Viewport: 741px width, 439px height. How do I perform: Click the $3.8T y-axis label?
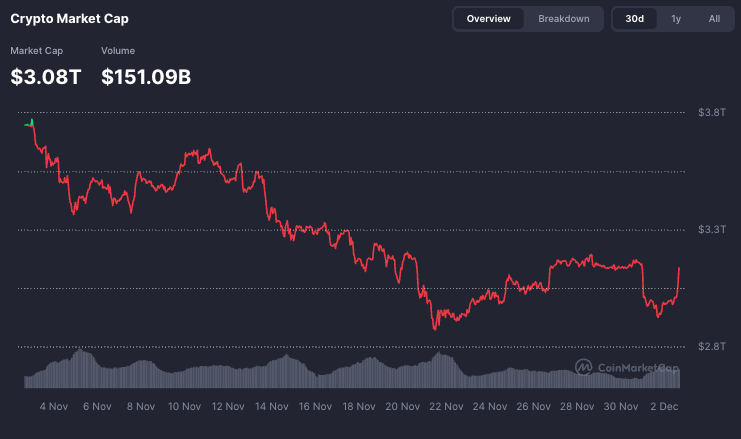[x=711, y=113]
